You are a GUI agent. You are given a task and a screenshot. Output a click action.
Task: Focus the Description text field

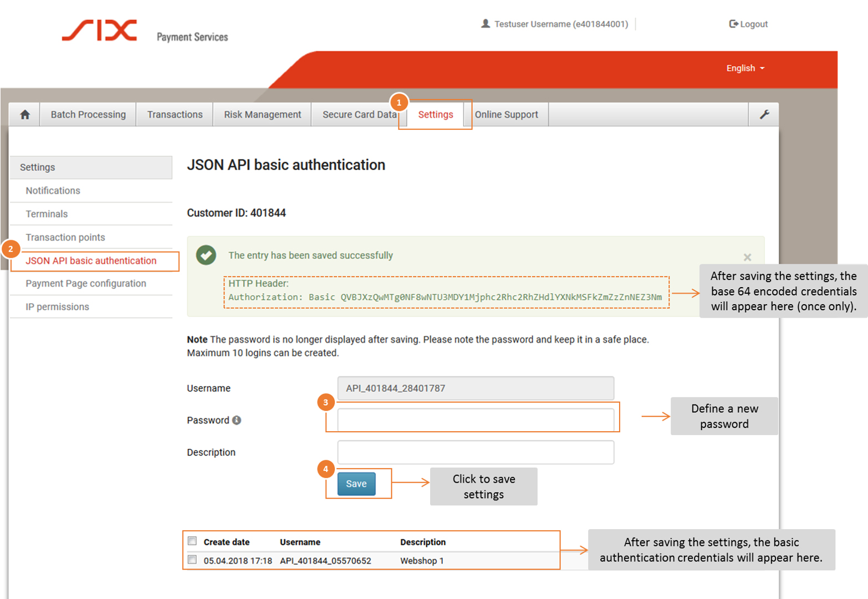click(x=475, y=452)
